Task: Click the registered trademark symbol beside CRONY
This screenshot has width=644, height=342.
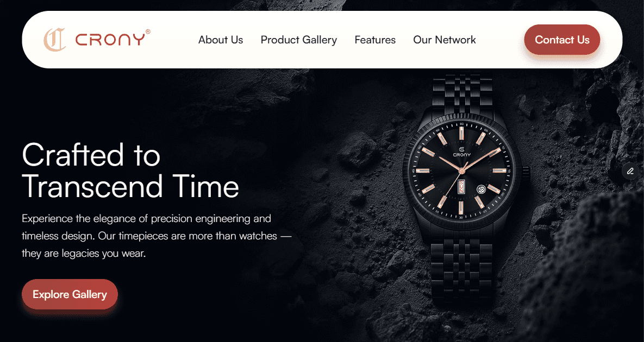Action: pyautogui.click(x=148, y=31)
